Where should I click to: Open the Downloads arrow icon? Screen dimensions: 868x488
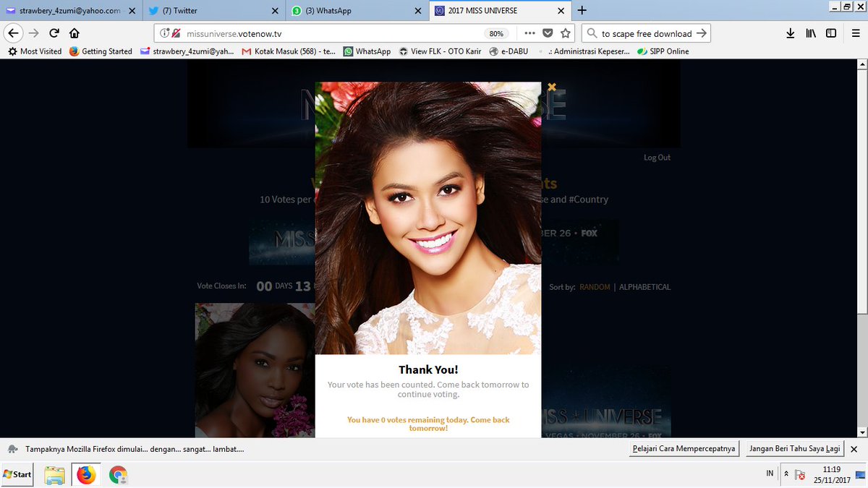pos(791,33)
